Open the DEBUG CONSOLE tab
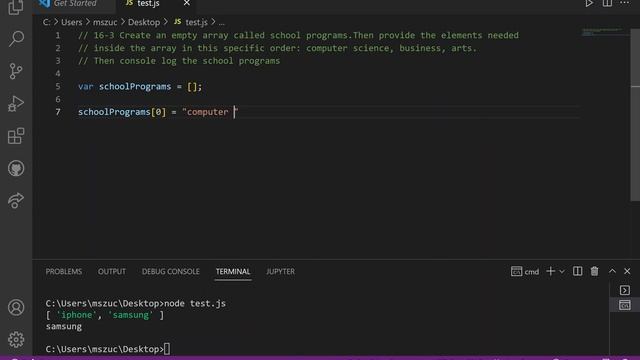This screenshot has width=640, height=360. coord(171,271)
